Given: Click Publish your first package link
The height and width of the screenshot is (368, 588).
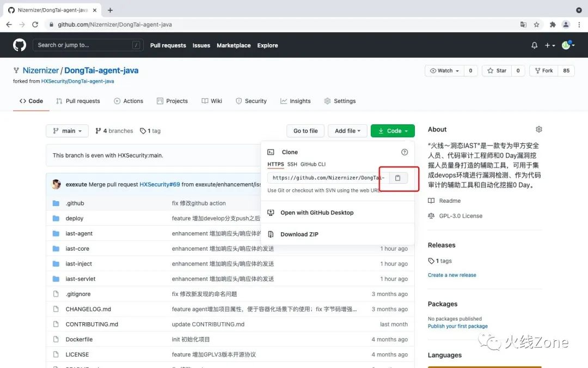Looking at the screenshot, I should pyautogui.click(x=458, y=326).
